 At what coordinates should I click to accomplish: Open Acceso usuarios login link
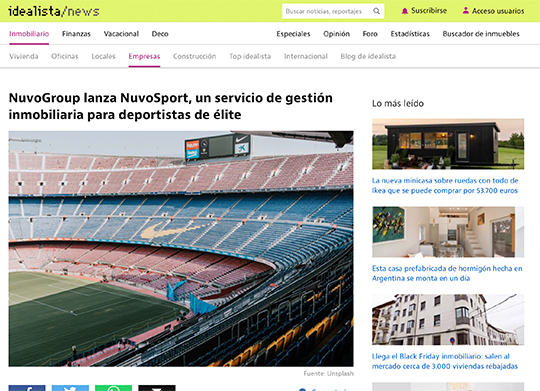[498, 11]
